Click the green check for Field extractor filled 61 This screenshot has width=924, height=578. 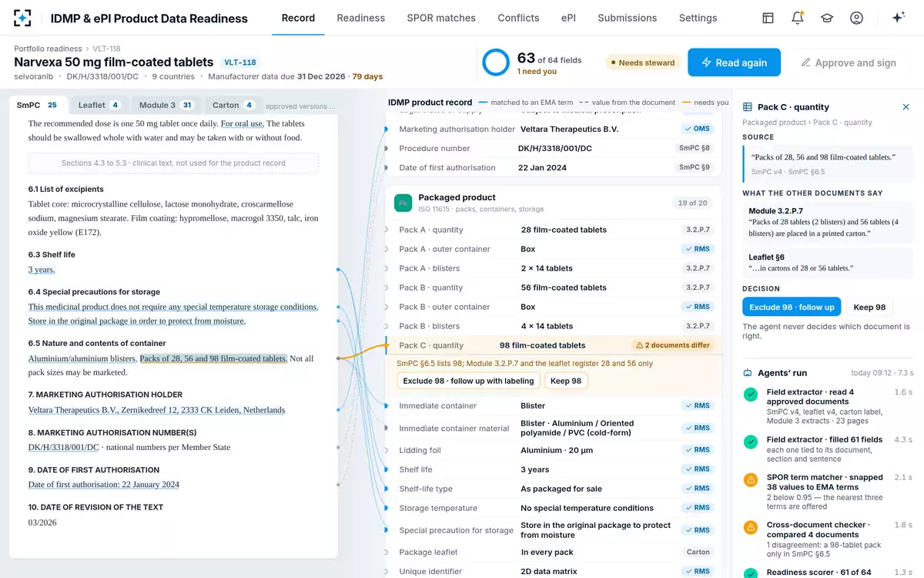[750, 442]
